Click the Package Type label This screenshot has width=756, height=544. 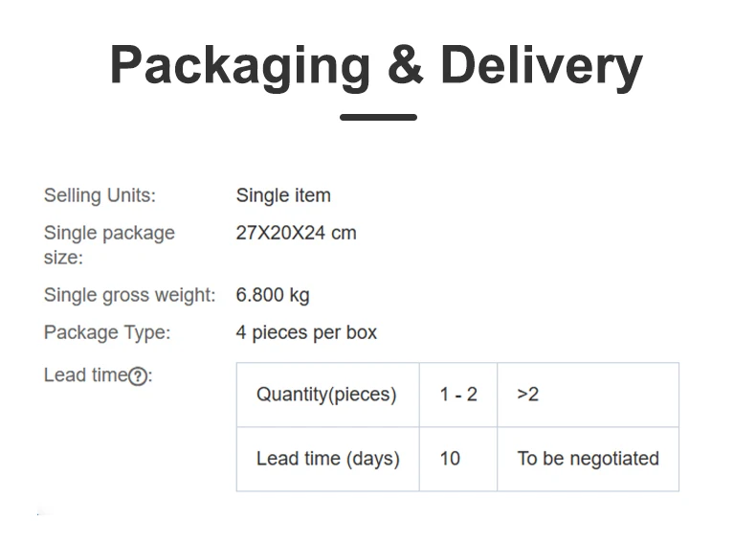107,332
